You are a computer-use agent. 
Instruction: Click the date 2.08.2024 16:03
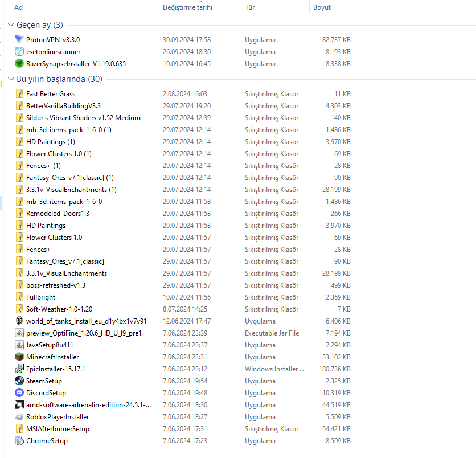[185, 94]
